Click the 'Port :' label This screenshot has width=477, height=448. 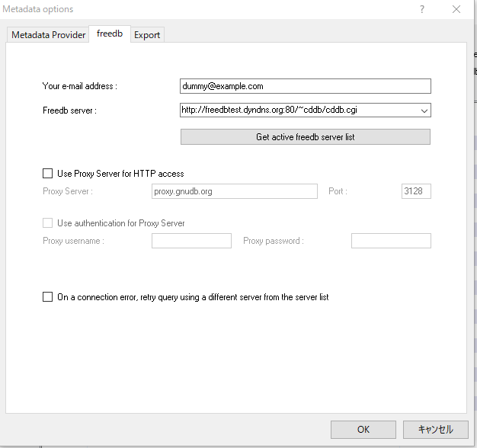click(338, 191)
